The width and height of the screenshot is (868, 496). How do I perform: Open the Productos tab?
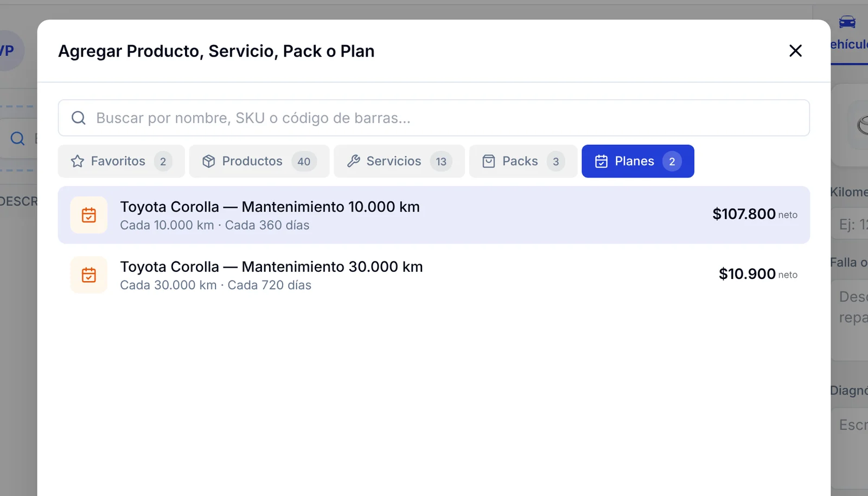259,161
